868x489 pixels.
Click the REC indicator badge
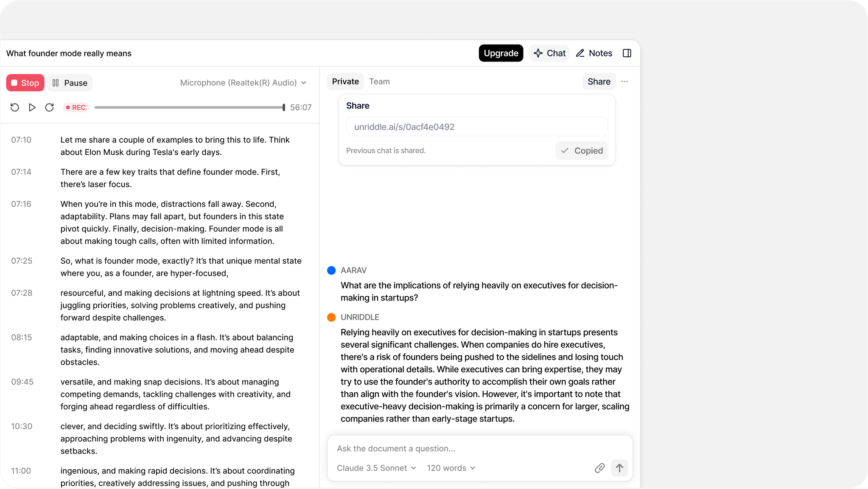pyautogui.click(x=76, y=107)
